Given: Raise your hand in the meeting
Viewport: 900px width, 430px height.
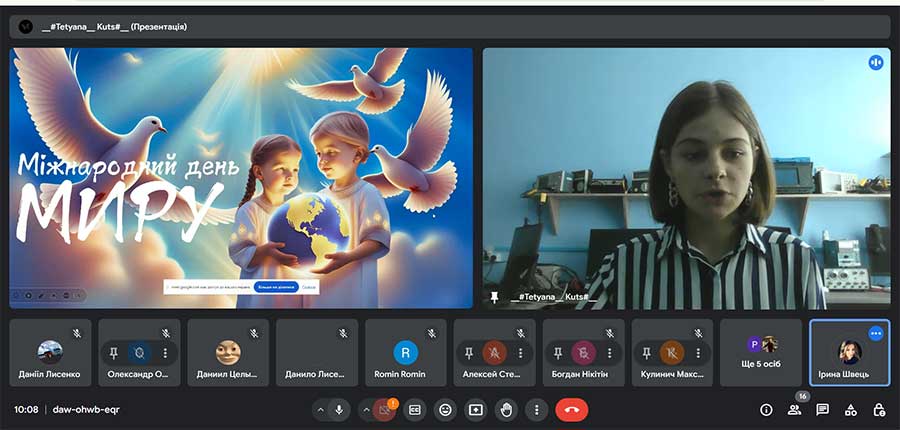Looking at the screenshot, I should [506, 410].
